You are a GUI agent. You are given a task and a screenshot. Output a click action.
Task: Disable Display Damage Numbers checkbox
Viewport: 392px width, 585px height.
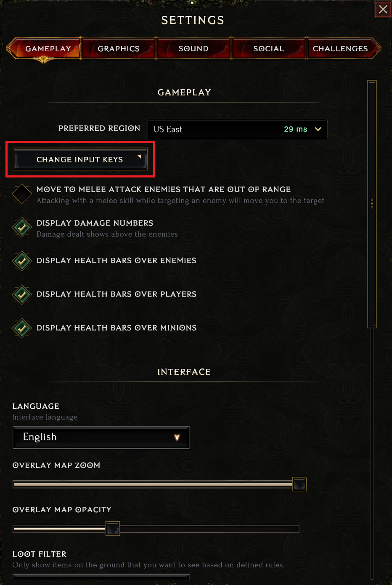(22, 228)
